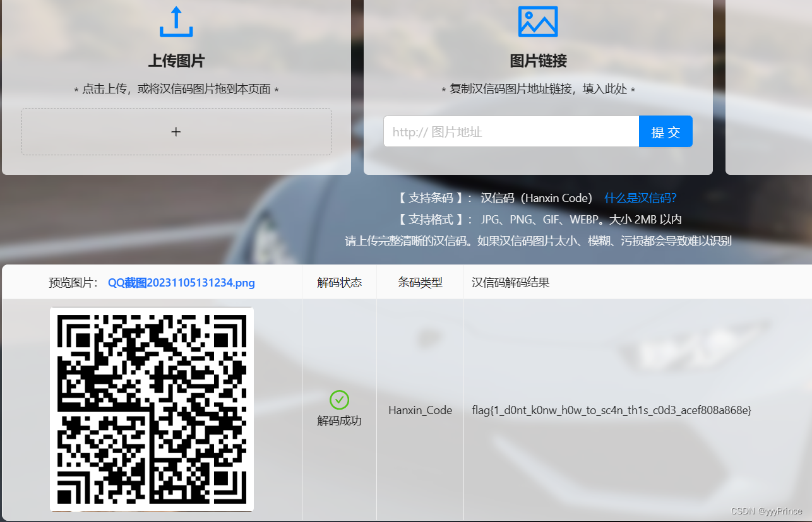Open QQ截图20231105131234.png file link
Image resolution: width=812 pixels, height=522 pixels.
(x=181, y=283)
